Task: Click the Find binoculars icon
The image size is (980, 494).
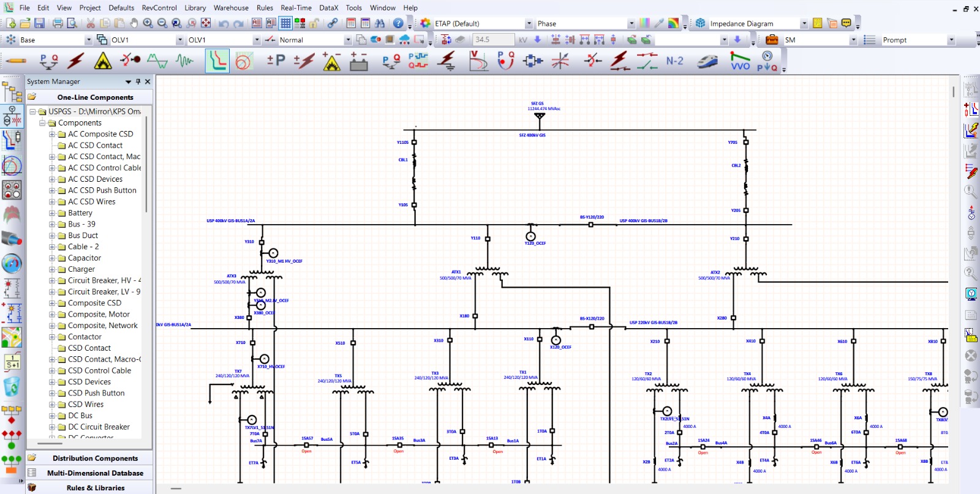Action: 380,23
